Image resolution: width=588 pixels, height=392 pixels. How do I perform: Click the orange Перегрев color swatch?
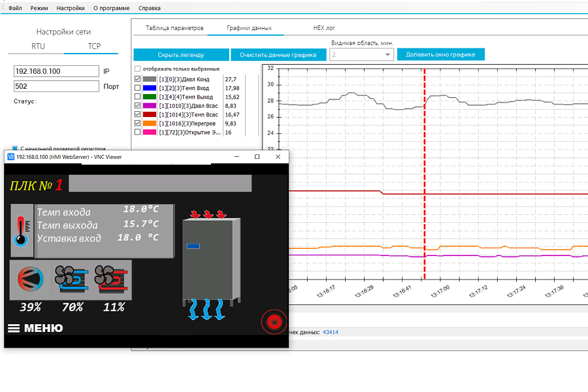point(149,123)
